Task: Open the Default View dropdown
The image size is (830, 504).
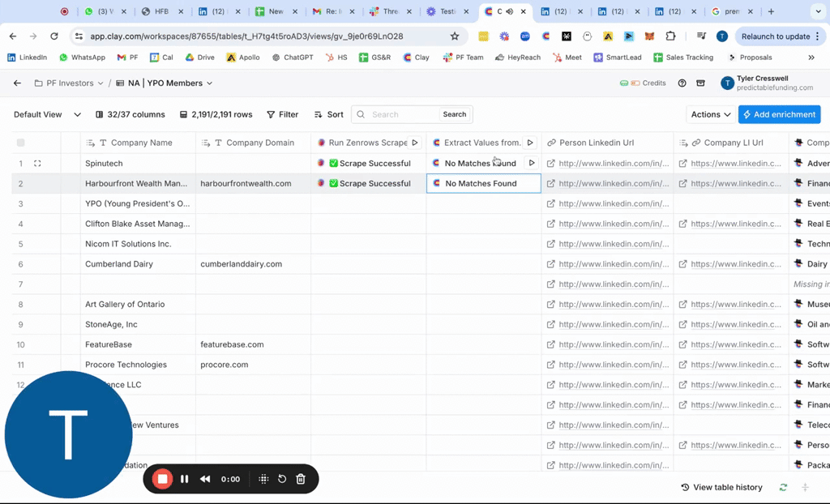Action: [47, 115]
